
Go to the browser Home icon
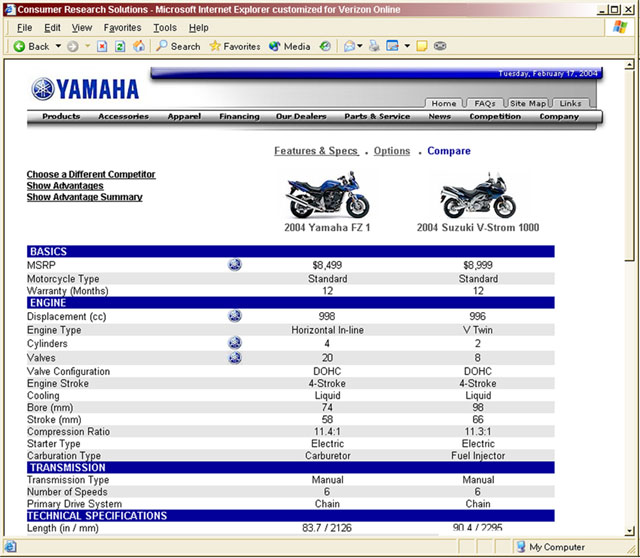coord(139,46)
